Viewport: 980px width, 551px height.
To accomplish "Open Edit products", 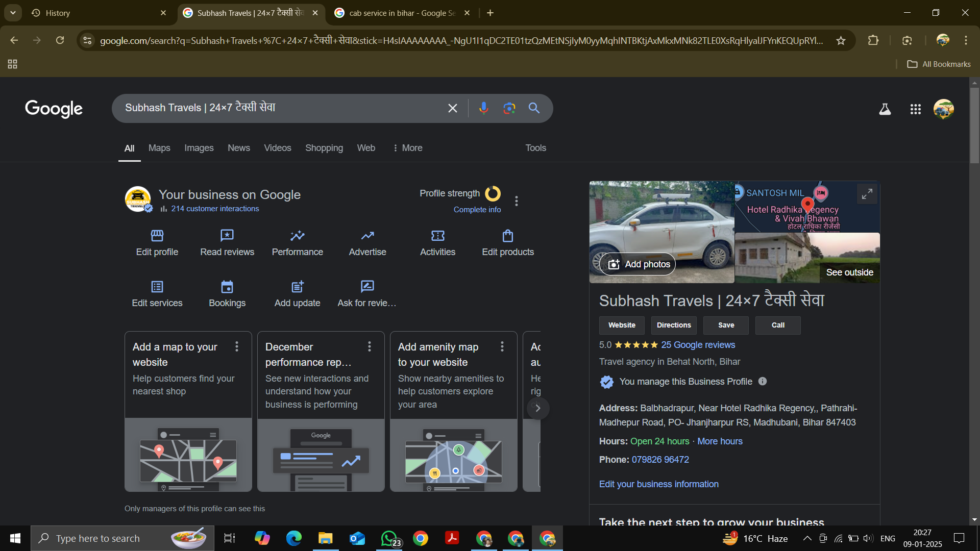I will pos(508,243).
